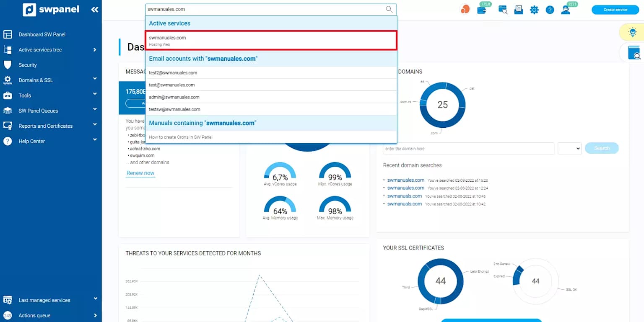Select test@swmanuales.com email result

271,85
